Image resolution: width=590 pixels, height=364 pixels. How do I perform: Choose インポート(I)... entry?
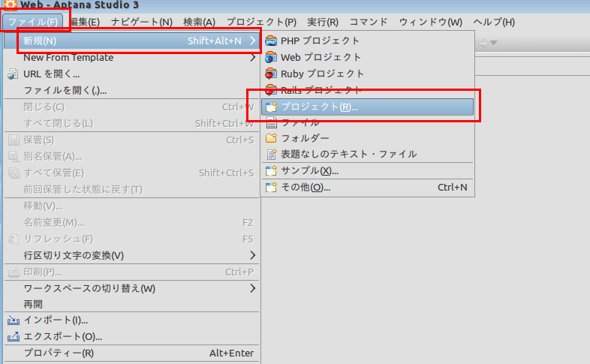[x=131, y=320]
